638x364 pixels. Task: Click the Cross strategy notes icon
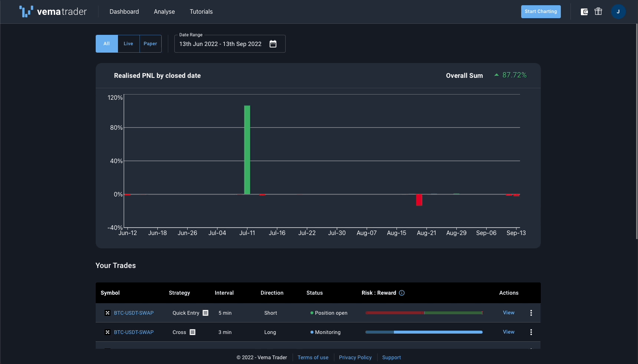[193, 332]
